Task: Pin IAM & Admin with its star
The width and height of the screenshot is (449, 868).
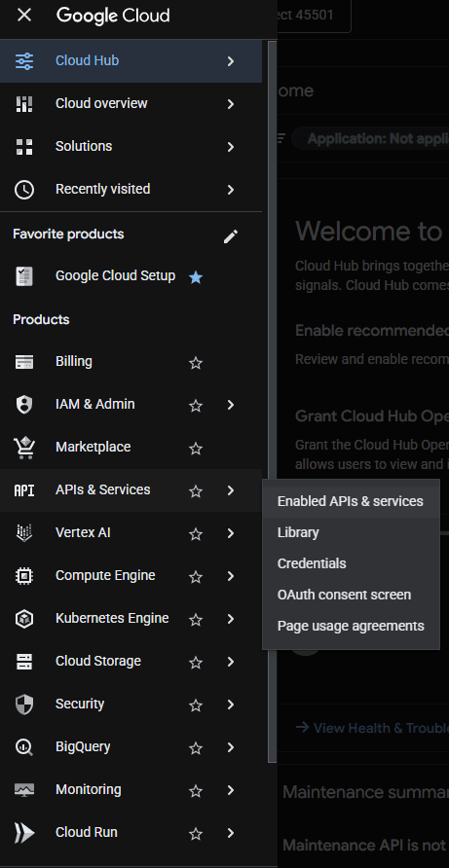Action: (196, 405)
